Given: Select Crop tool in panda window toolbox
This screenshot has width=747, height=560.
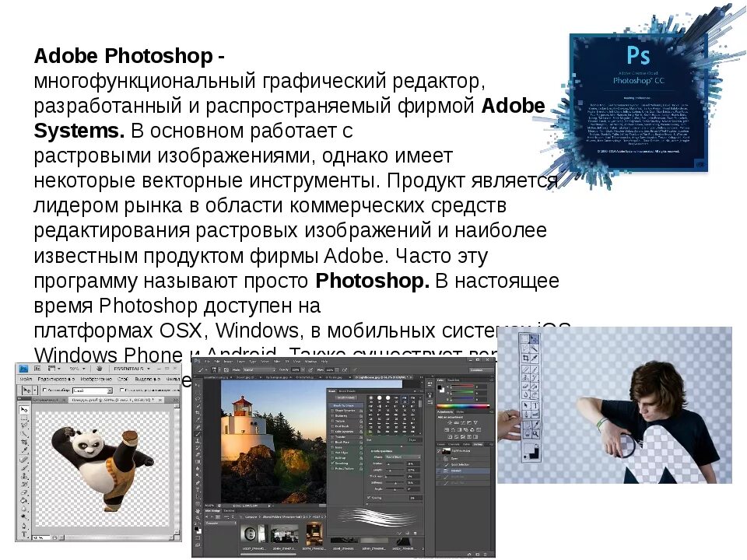Looking at the screenshot, I should pos(24,442).
